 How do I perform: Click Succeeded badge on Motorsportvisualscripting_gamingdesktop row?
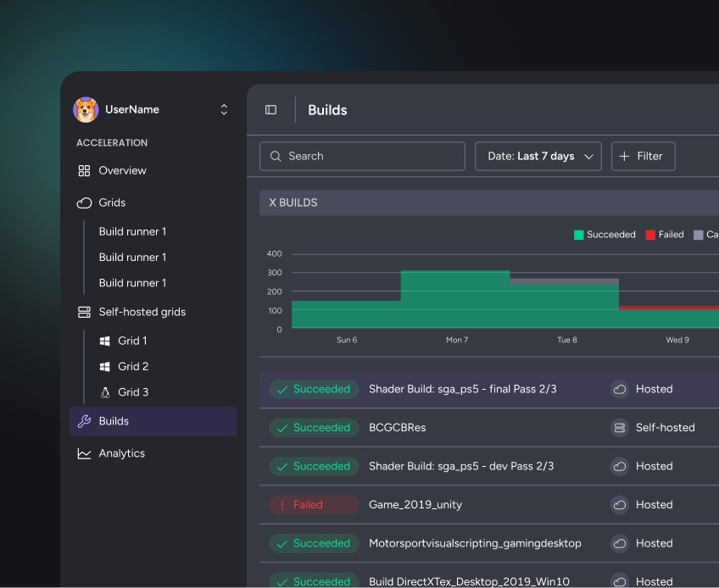point(314,544)
